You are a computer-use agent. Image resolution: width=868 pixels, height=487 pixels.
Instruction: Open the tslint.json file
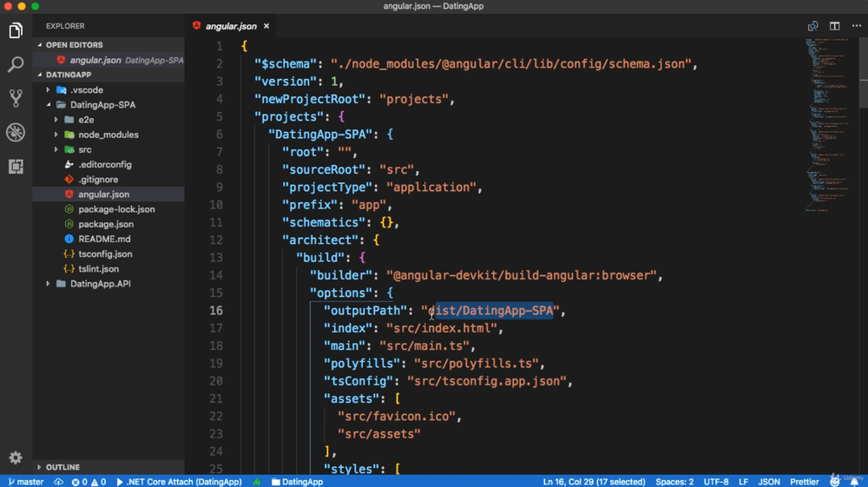coord(108,269)
